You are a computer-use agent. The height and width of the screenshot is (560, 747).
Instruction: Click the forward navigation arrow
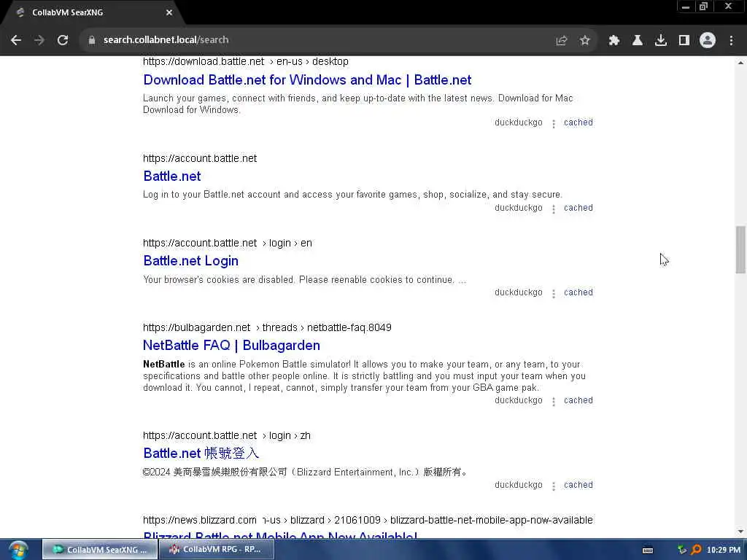point(39,40)
